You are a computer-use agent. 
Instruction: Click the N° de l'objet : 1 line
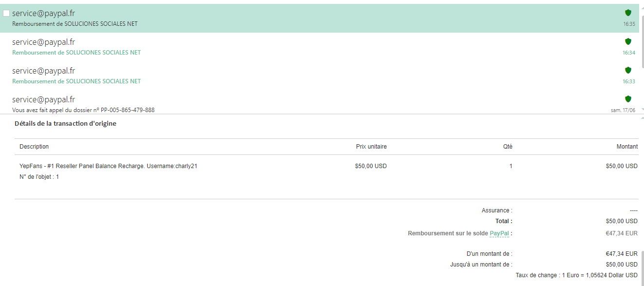(x=39, y=177)
